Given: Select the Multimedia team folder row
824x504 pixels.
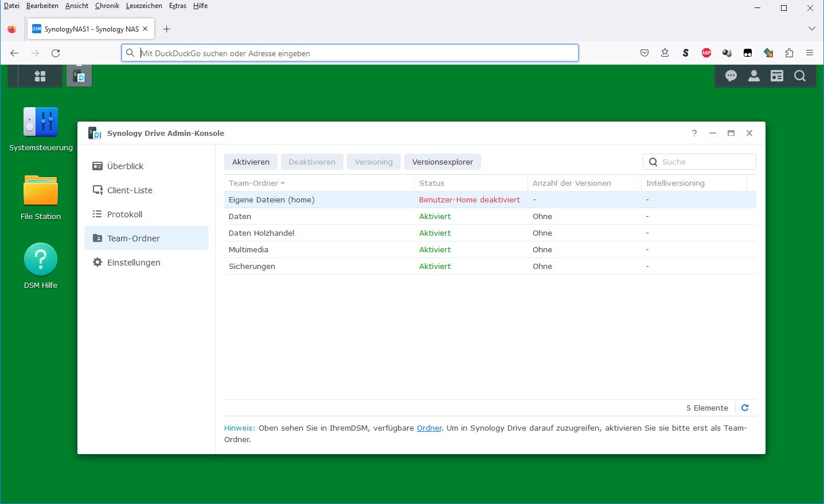Looking at the screenshot, I should pos(490,249).
